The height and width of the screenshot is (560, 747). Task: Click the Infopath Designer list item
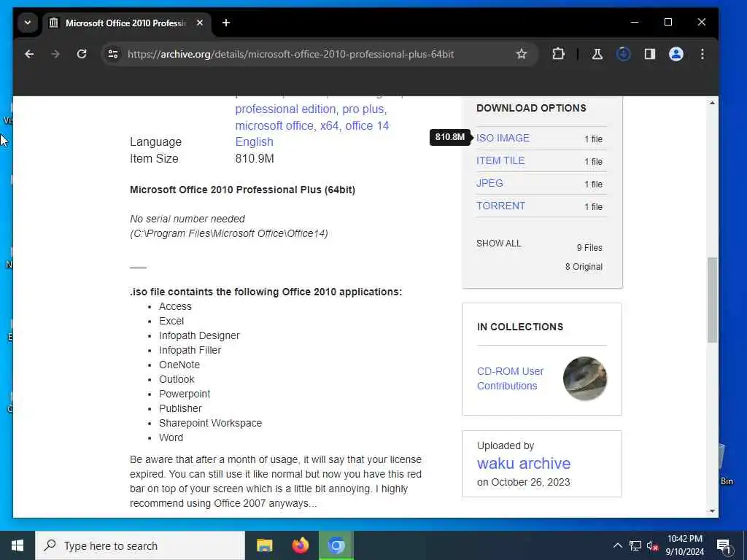(199, 335)
